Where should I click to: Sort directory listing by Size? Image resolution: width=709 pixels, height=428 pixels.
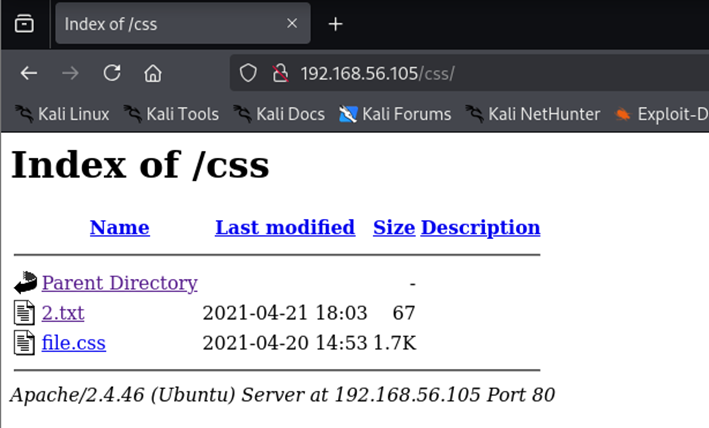[393, 228]
